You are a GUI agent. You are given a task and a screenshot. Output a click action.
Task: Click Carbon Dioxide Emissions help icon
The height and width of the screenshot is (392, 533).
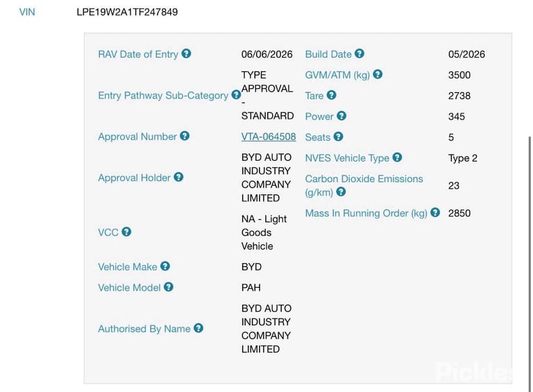click(341, 192)
